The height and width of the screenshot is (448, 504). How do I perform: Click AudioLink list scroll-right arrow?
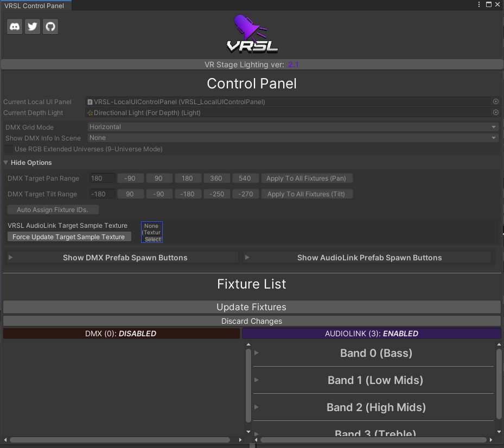491,440
